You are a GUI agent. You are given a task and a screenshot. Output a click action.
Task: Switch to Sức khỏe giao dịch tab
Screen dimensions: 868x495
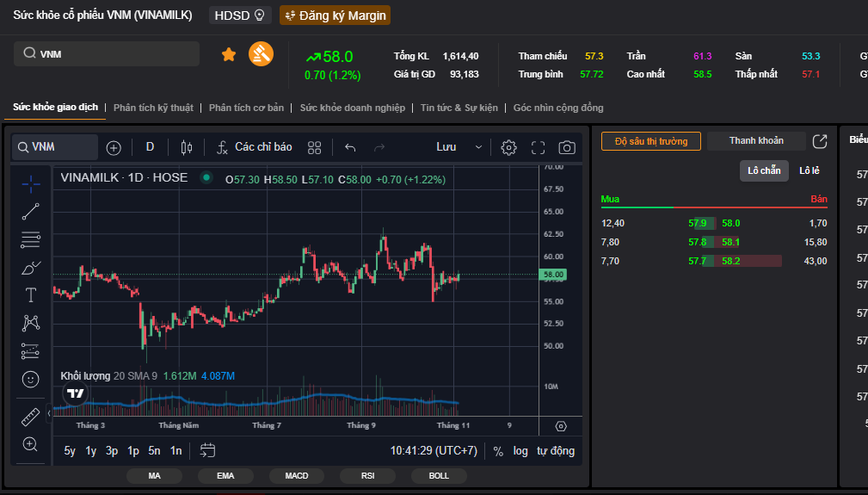coord(55,107)
